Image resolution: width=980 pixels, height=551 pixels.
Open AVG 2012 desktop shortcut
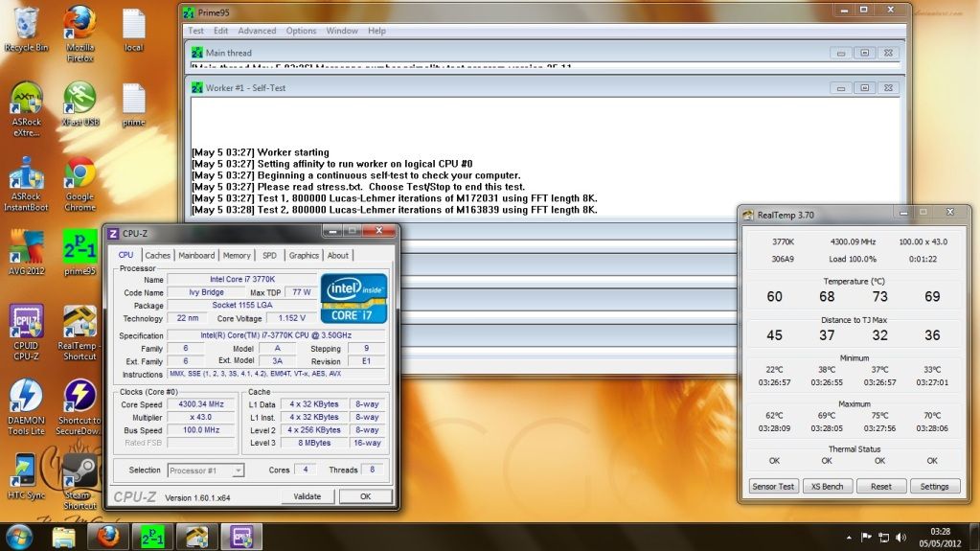point(26,253)
